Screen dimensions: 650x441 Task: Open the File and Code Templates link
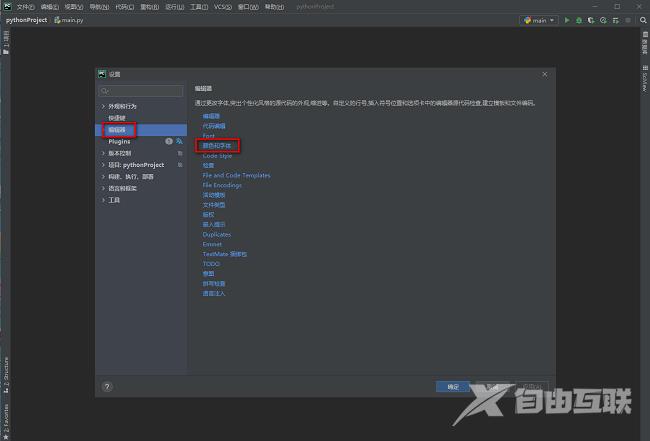tap(236, 175)
